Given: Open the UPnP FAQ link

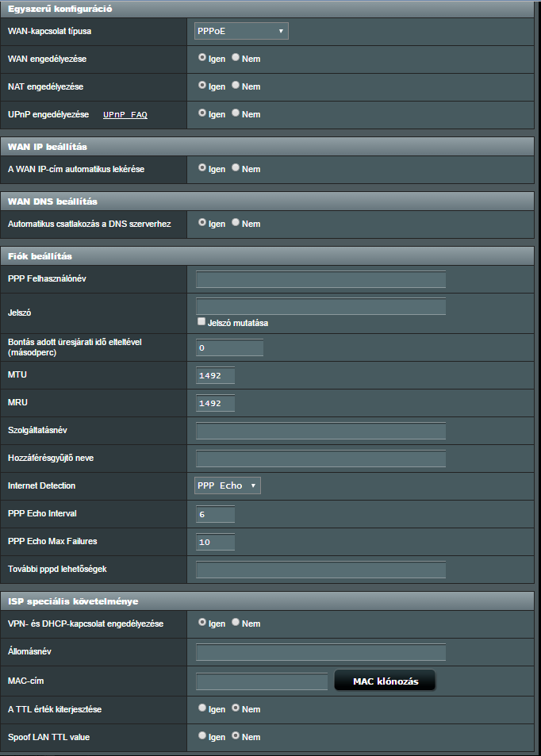Looking at the screenshot, I should [x=125, y=115].
